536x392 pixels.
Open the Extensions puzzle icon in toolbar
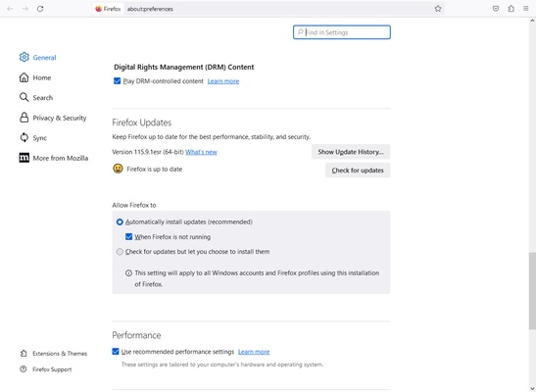pos(512,9)
